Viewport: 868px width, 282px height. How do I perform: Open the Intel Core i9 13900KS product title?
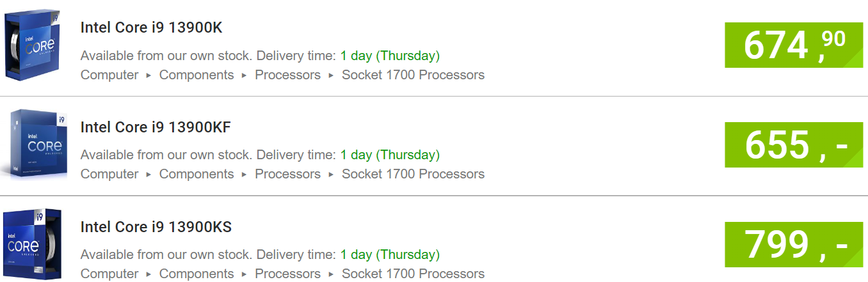[x=156, y=227]
